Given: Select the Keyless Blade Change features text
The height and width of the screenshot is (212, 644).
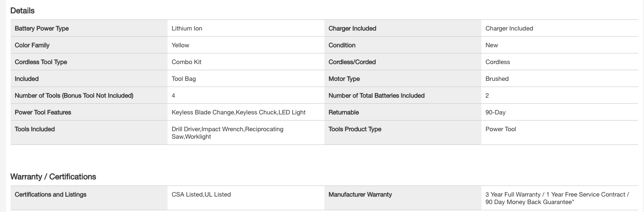Looking at the screenshot, I should point(238,112).
